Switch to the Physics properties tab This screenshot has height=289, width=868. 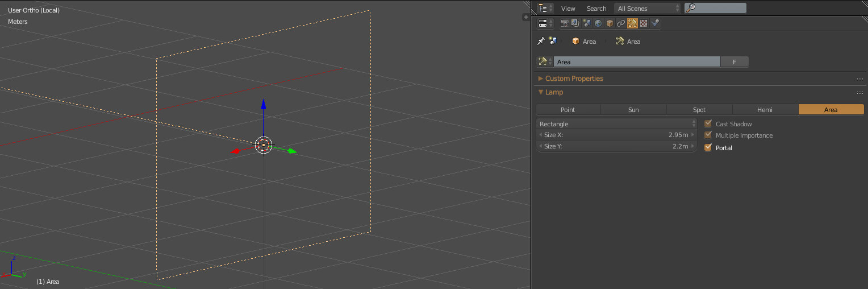pos(655,23)
